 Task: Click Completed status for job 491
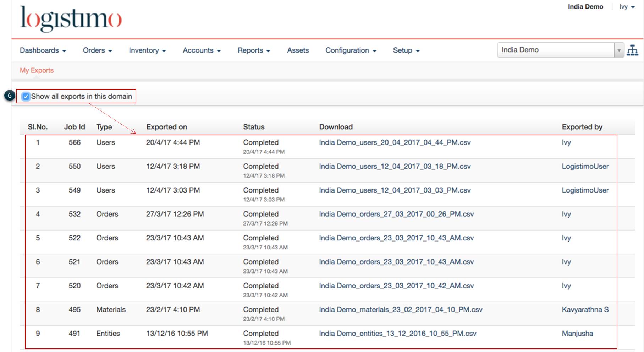261,333
